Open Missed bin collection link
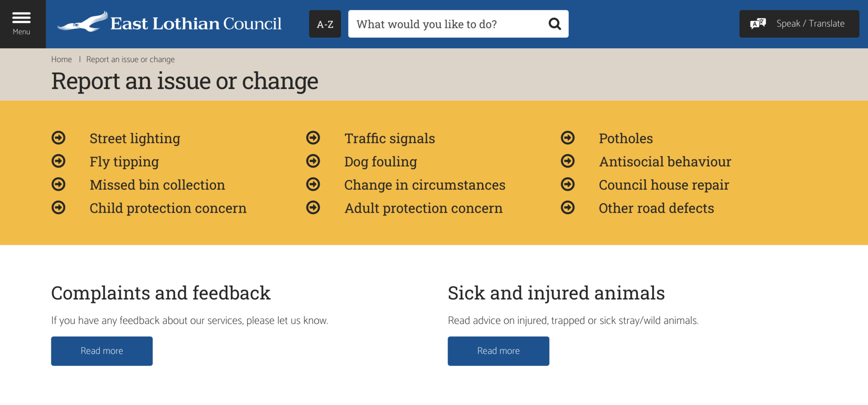868x405 pixels. pos(157,185)
